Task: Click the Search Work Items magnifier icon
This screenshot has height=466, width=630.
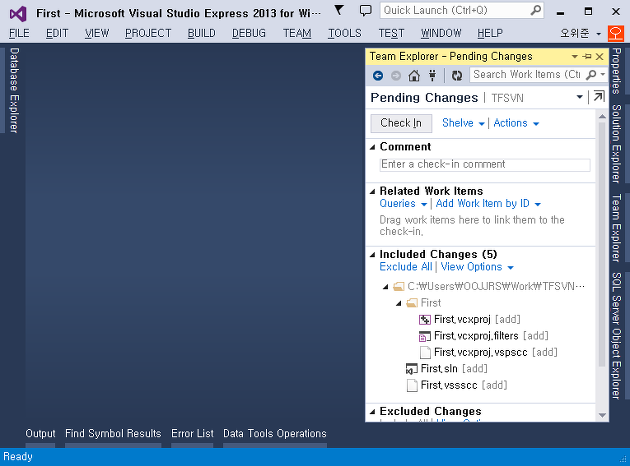Action: (x=591, y=75)
